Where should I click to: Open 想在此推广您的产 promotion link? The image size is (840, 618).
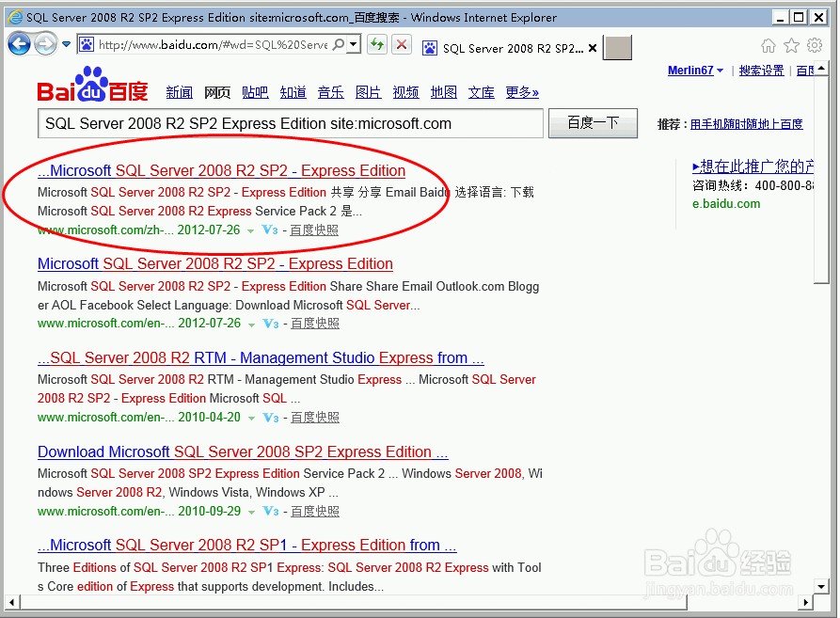(x=753, y=167)
